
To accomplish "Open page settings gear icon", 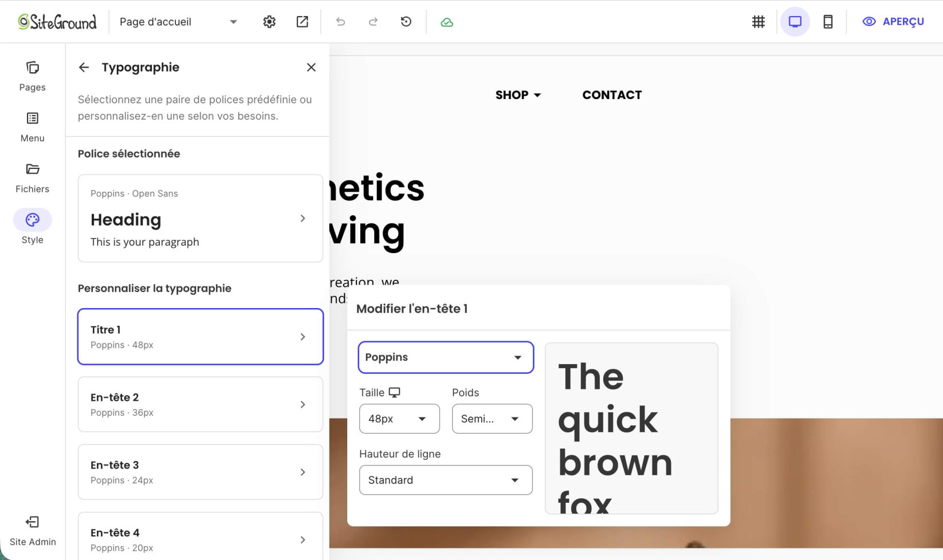I will [x=269, y=22].
